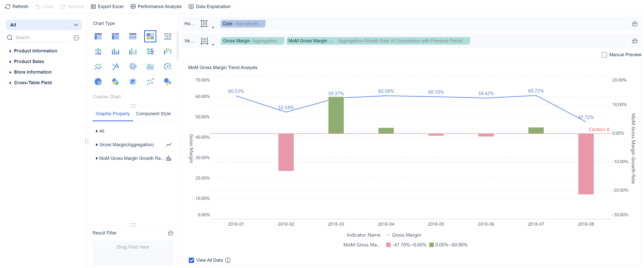Enable Manual Preview mode
The width and height of the screenshot is (644, 268).
click(604, 55)
